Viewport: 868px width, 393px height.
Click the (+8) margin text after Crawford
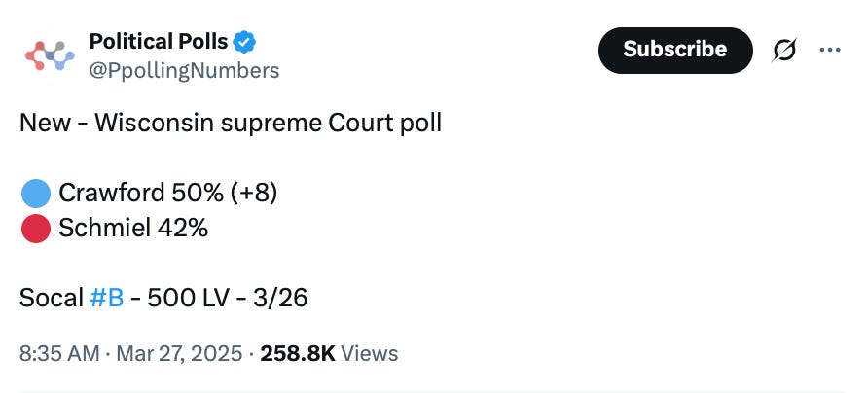pos(253,194)
